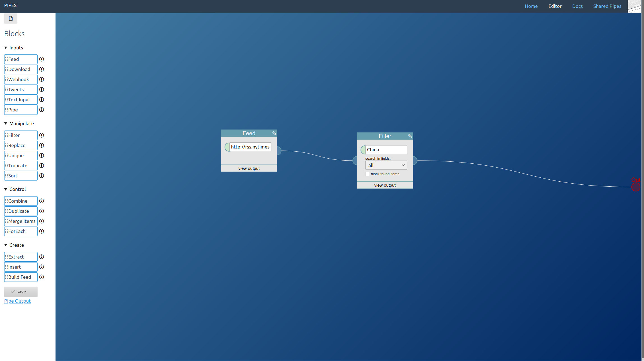
Task: Select the Webhook block in sidebar
Action: tap(21, 79)
